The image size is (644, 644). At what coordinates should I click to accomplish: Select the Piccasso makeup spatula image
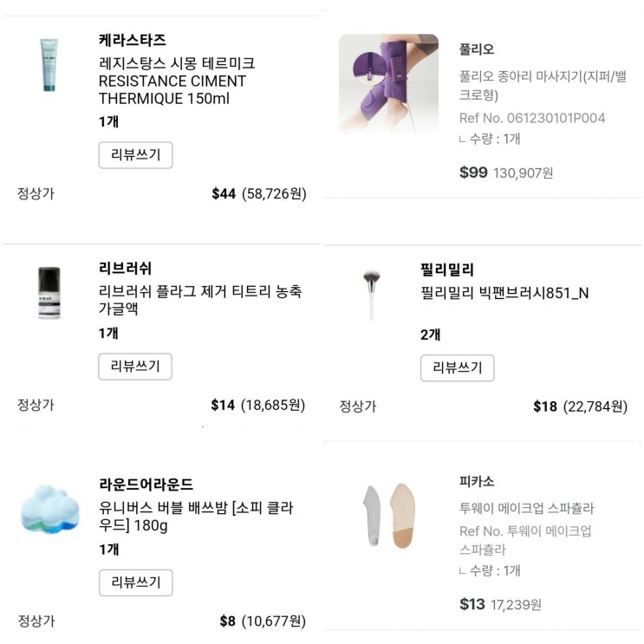click(x=389, y=516)
